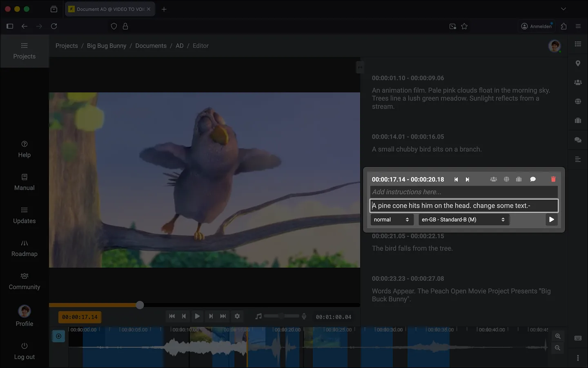The width and height of the screenshot is (588, 368).
Task: Collapse the video panel using the divider handle
Action: pos(360,67)
